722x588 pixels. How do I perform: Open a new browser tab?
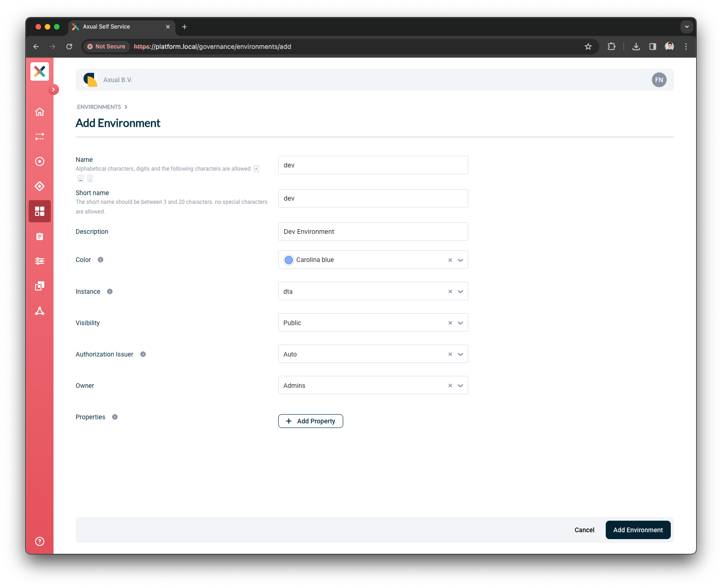(185, 27)
